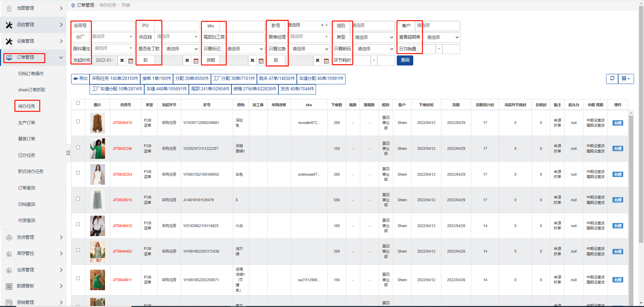Open the column display grid icon

click(626, 79)
